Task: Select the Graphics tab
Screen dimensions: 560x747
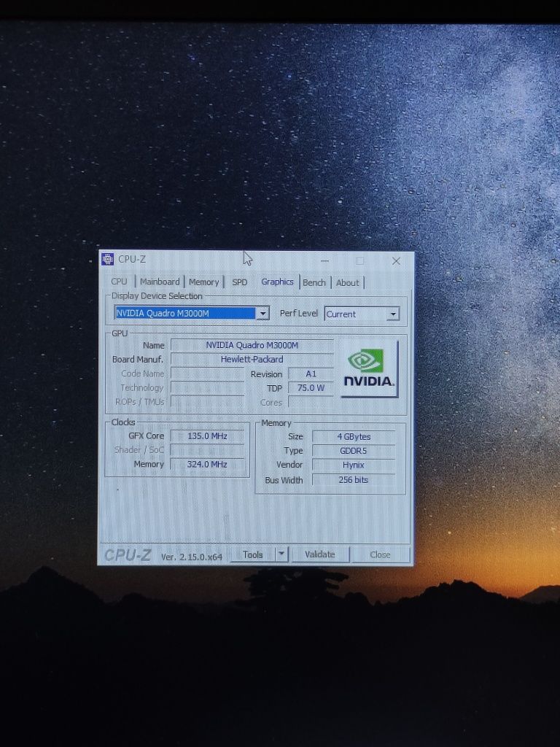Action: (x=277, y=282)
